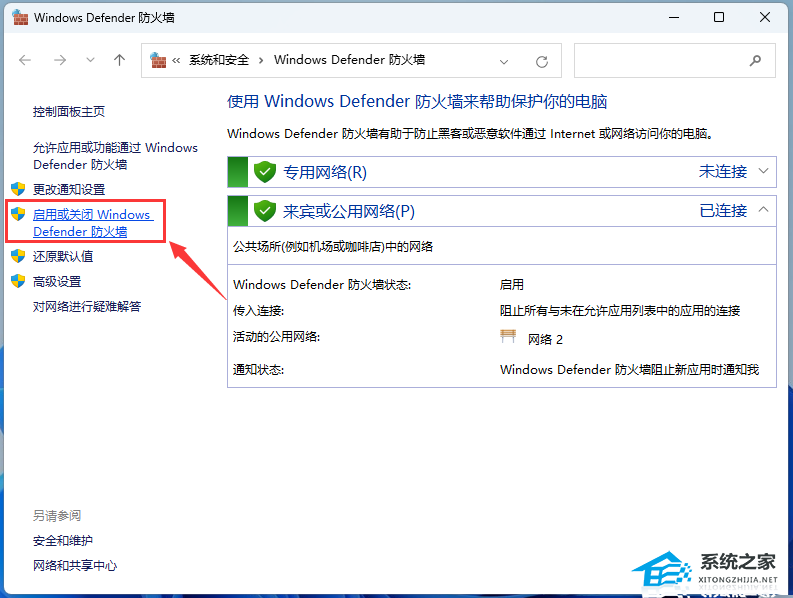Open 网络和共享中心 link

click(x=75, y=565)
